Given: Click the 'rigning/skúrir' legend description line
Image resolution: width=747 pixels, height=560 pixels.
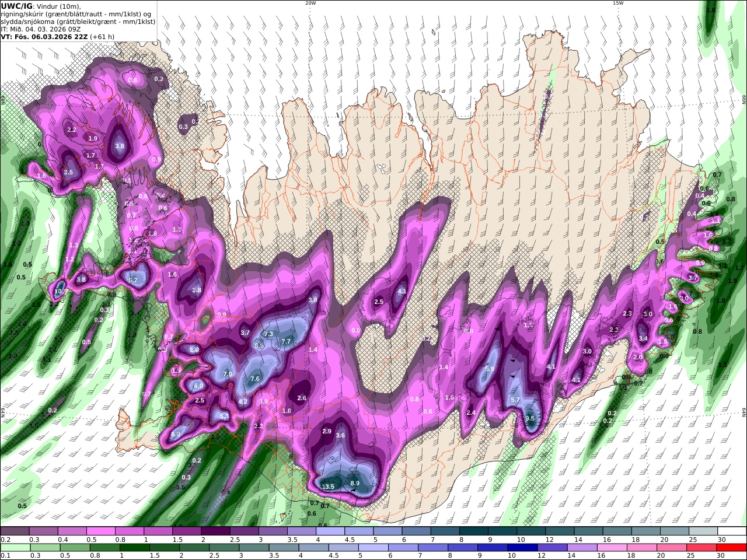Looking at the screenshot, I should (x=76, y=13).
